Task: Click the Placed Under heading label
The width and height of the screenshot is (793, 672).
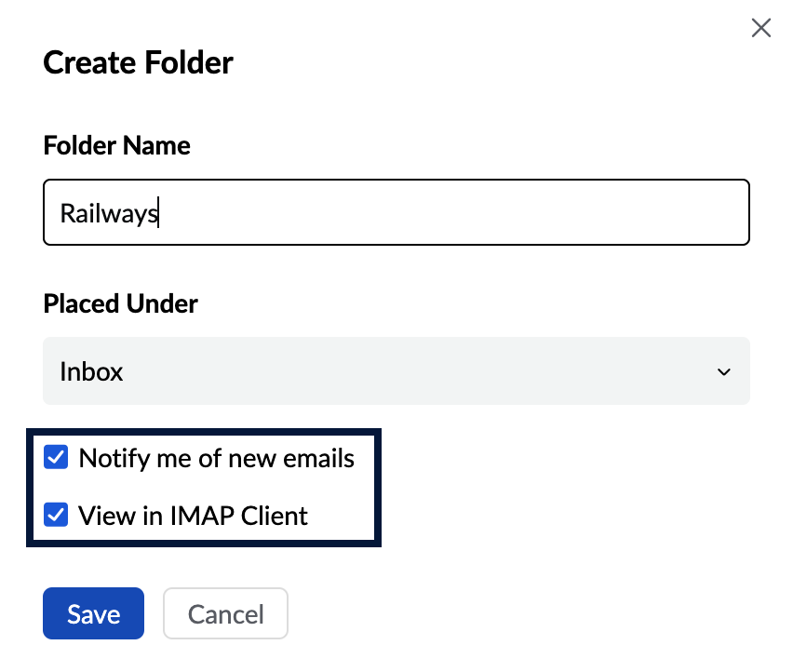Action: point(120,304)
